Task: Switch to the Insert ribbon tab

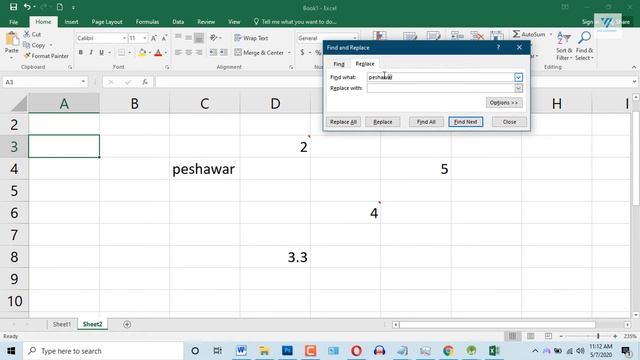Action: point(71,22)
